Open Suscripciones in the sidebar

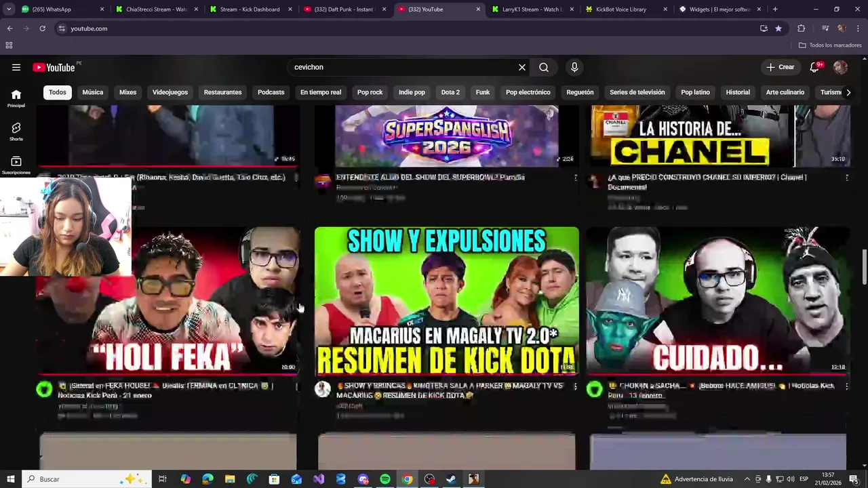tap(16, 165)
